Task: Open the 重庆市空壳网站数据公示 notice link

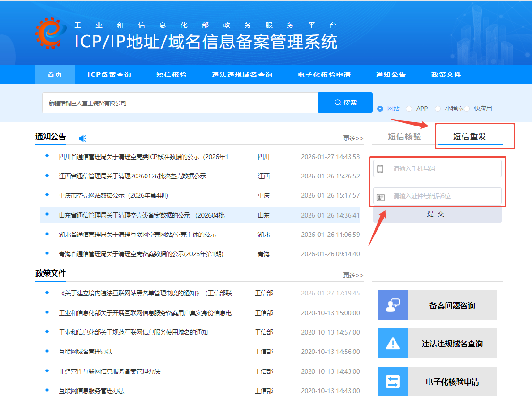Action: coord(113,195)
